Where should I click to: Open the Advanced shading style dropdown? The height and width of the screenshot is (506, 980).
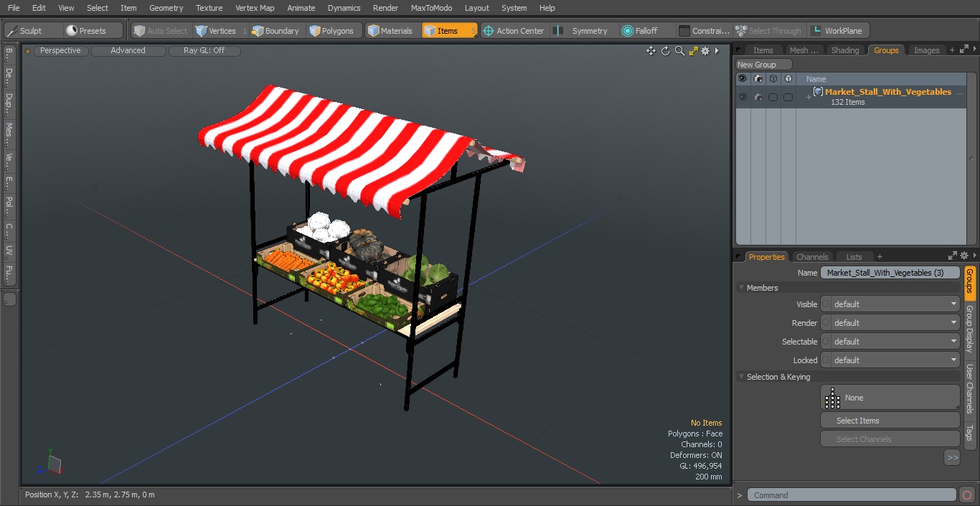pyautogui.click(x=128, y=51)
